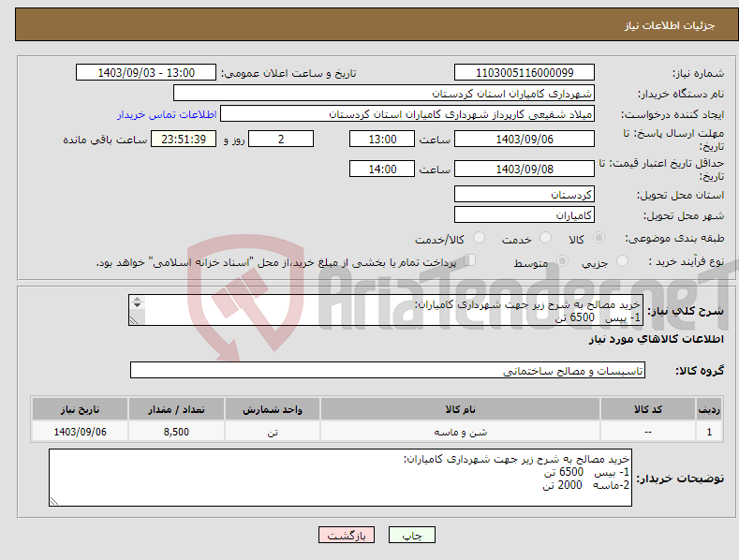Click the quantity cell 8,500

(176, 432)
